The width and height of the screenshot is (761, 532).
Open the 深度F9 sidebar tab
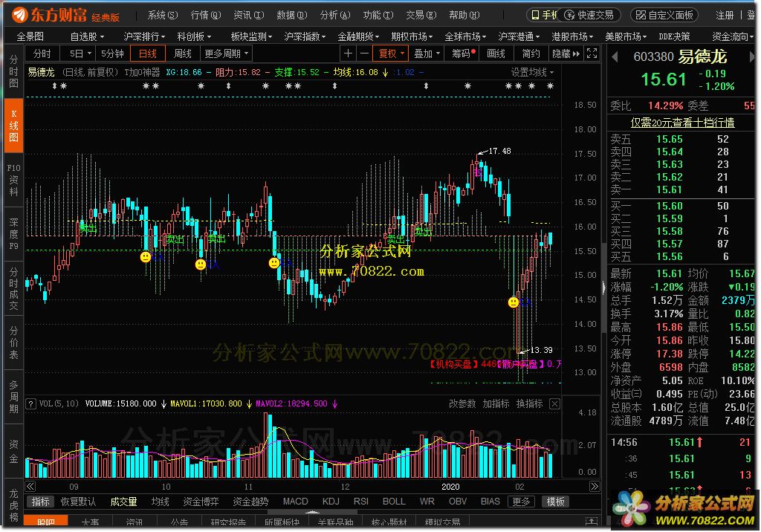point(13,234)
